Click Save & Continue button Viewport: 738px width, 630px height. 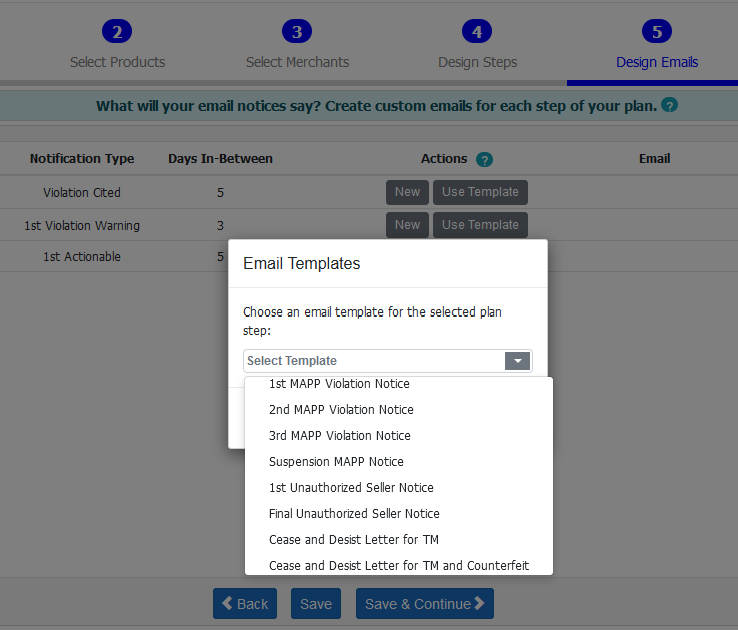(425, 604)
